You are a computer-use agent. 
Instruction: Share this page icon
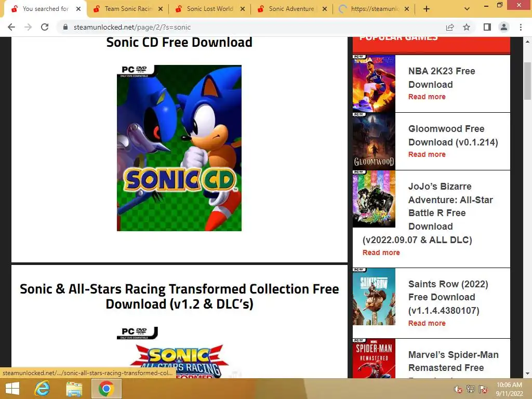point(450,27)
